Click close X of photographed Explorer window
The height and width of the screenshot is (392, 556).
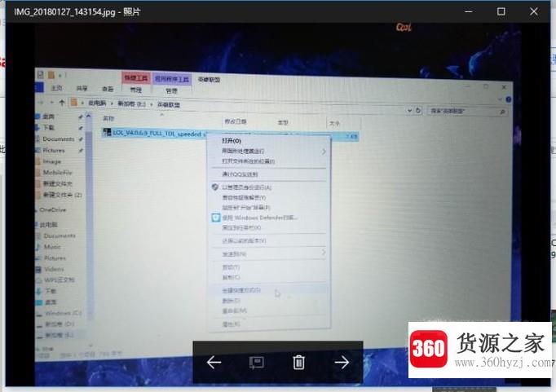coord(504,87)
